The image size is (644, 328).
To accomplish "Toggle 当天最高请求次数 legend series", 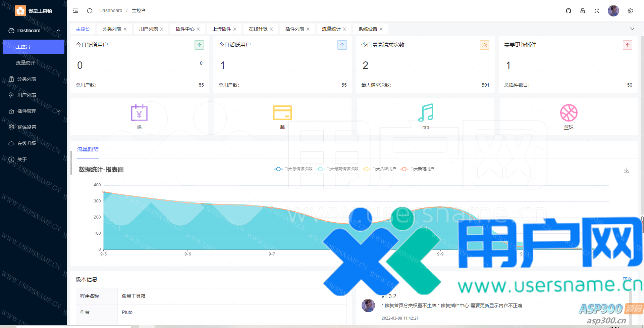I will (337, 169).
